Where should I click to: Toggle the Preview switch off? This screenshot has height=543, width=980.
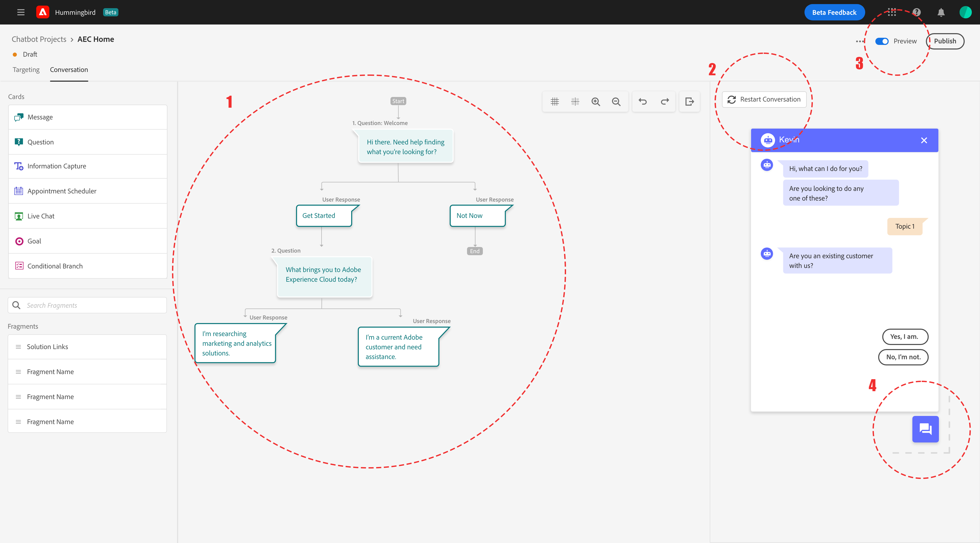882,41
